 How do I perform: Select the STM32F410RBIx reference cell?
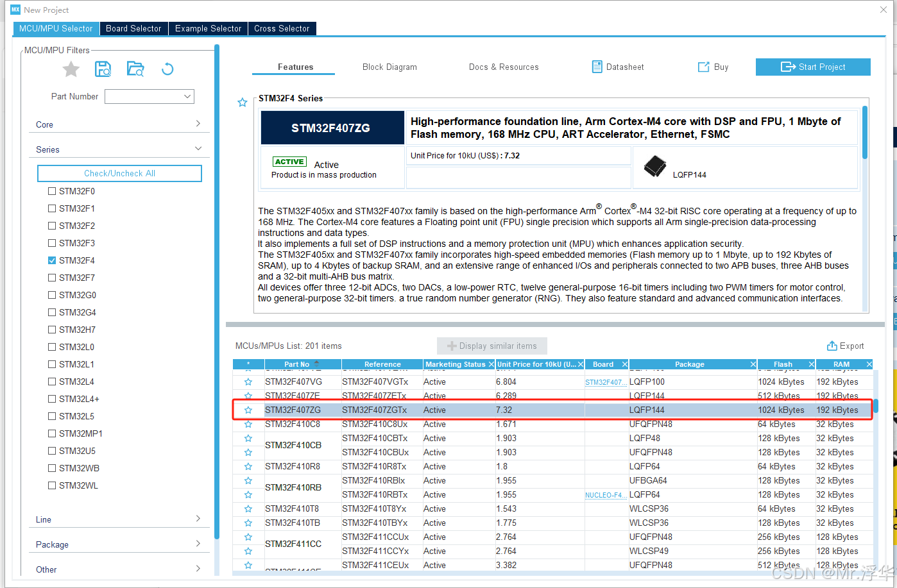coord(382,481)
